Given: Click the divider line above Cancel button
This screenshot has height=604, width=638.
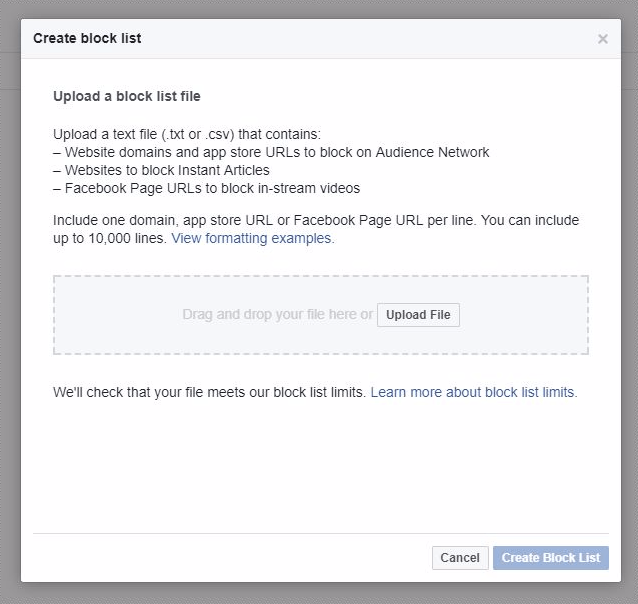Looking at the screenshot, I should [321, 533].
